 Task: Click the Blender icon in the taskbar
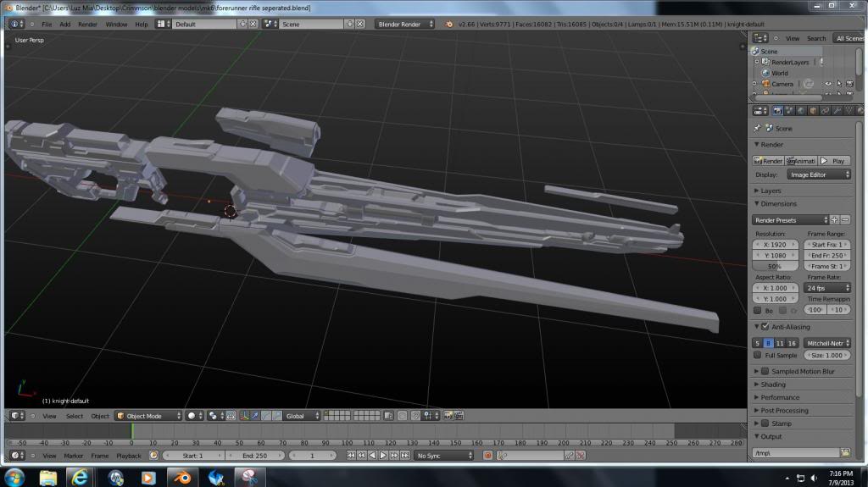click(x=183, y=477)
